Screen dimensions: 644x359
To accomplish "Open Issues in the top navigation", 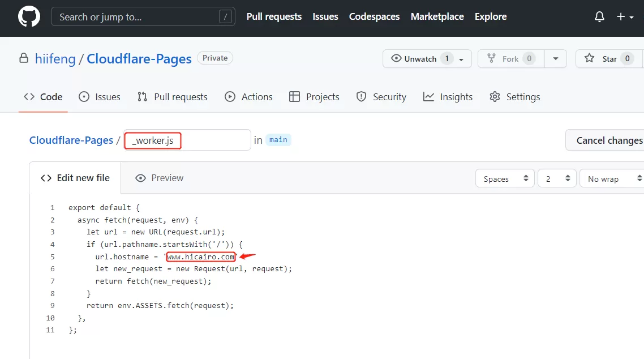I will click(x=325, y=17).
